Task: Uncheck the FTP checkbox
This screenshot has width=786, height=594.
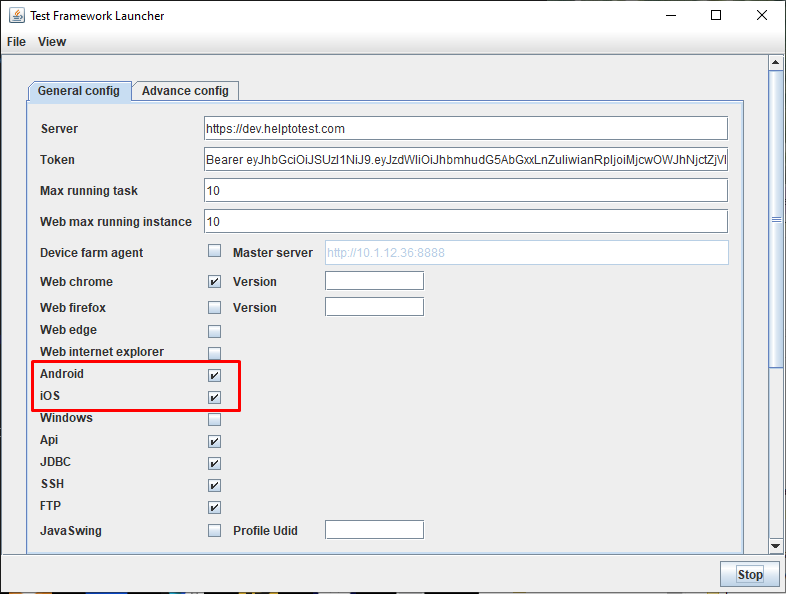Action: (215, 508)
